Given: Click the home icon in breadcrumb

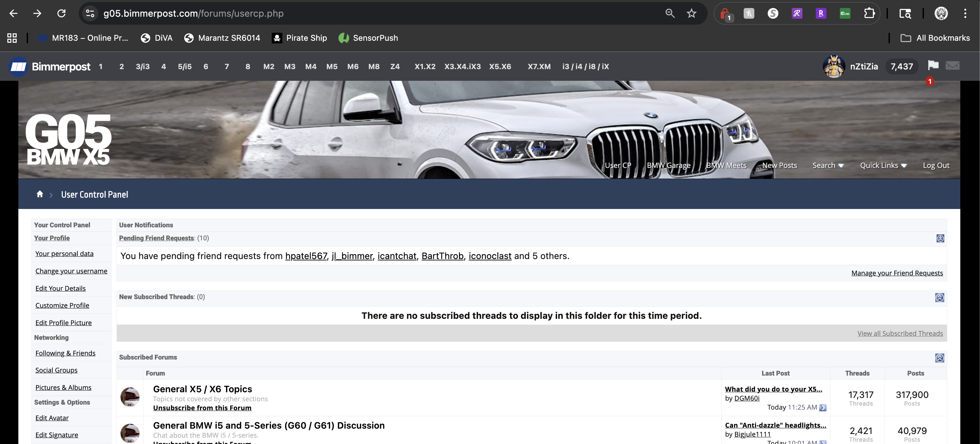Looking at the screenshot, I should click(x=40, y=194).
